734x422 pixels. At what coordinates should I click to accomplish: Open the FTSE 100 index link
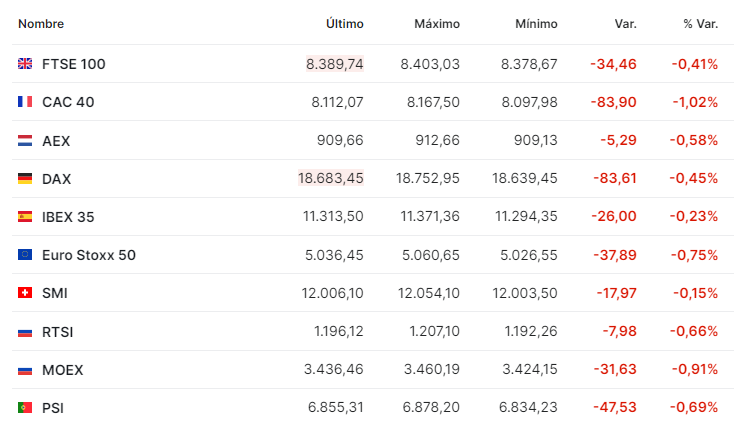click(73, 64)
